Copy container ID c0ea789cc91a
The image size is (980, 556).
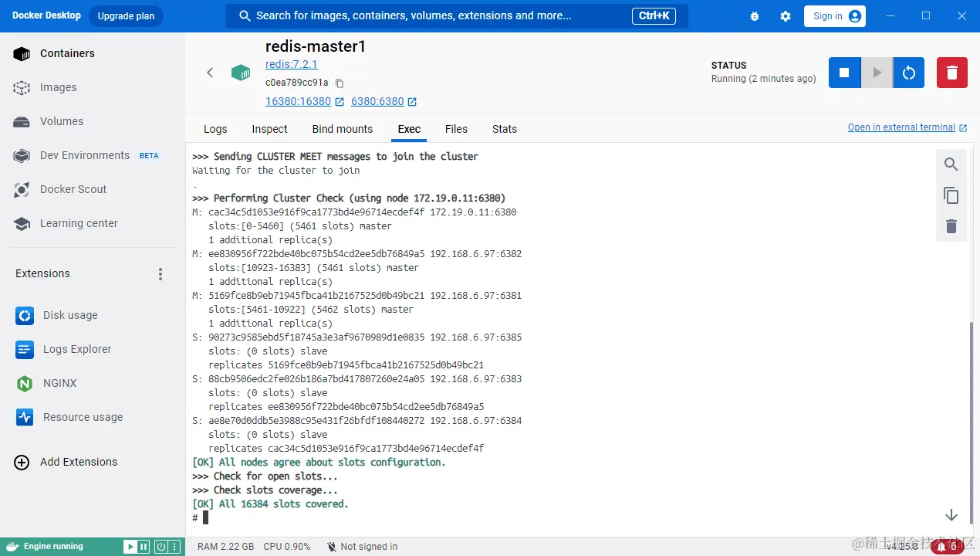340,83
